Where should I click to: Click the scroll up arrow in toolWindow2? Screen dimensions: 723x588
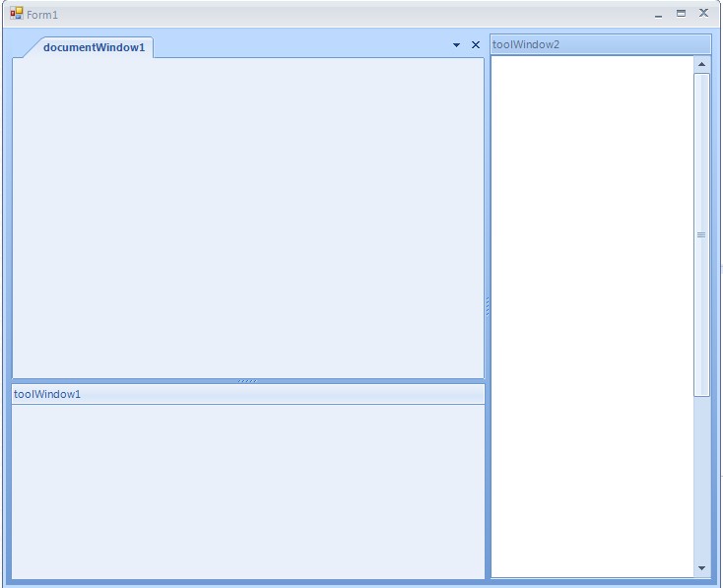pyautogui.click(x=701, y=64)
